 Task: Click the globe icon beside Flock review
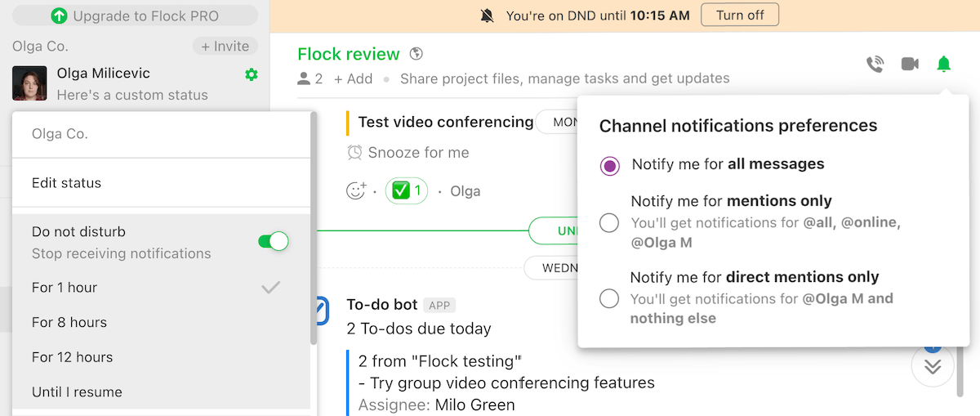(x=416, y=55)
